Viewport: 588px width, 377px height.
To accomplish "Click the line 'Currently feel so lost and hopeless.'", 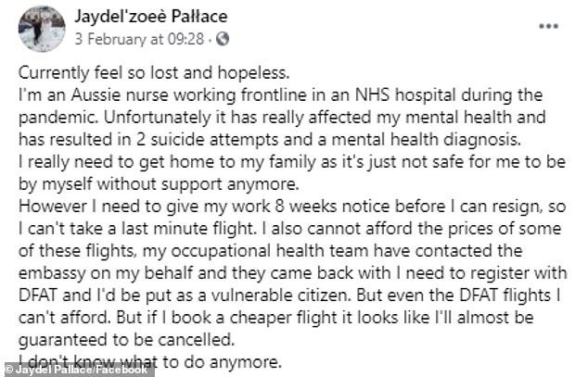I will pyautogui.click(x=154, y=72).
